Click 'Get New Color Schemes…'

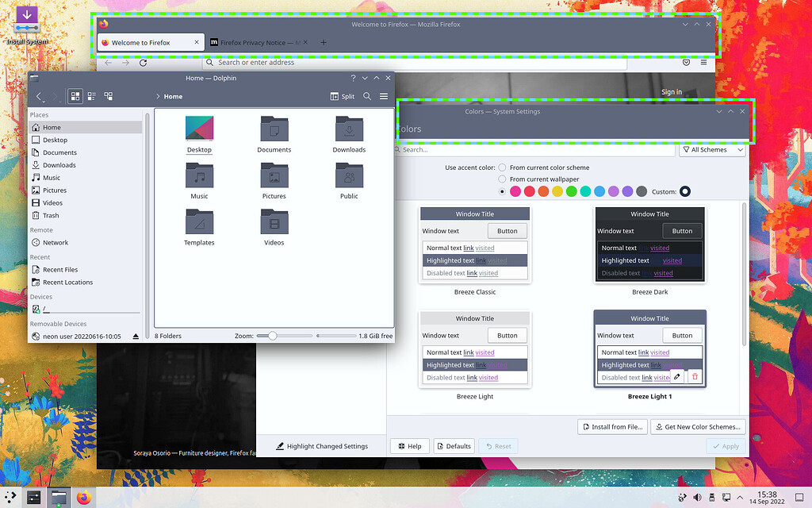click(x=698, y=426)
